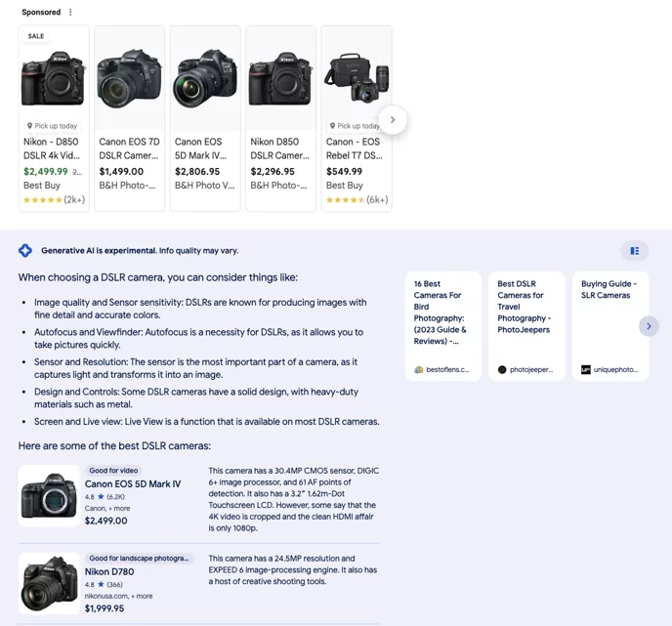Viewport: 672px width, 626px height.
Task: Click the uniquephoto favicon
Action: pyautogui.click(x=586, y=370)
